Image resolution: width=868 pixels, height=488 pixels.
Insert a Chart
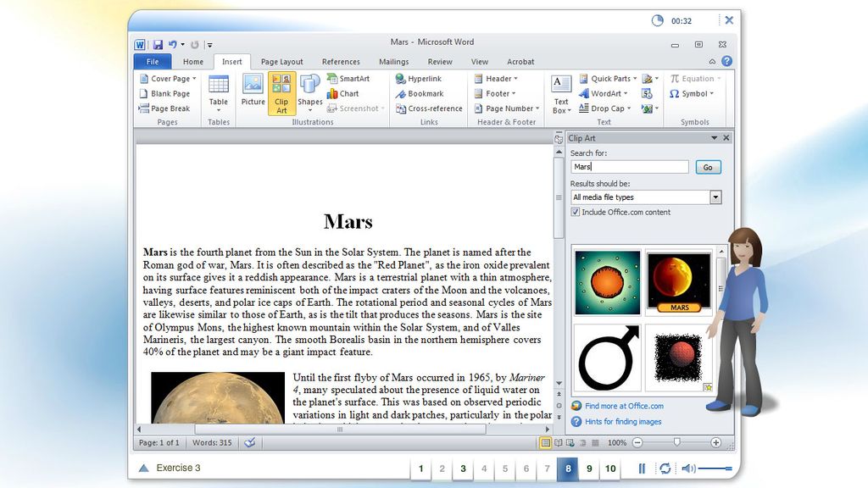pos(343,93)
